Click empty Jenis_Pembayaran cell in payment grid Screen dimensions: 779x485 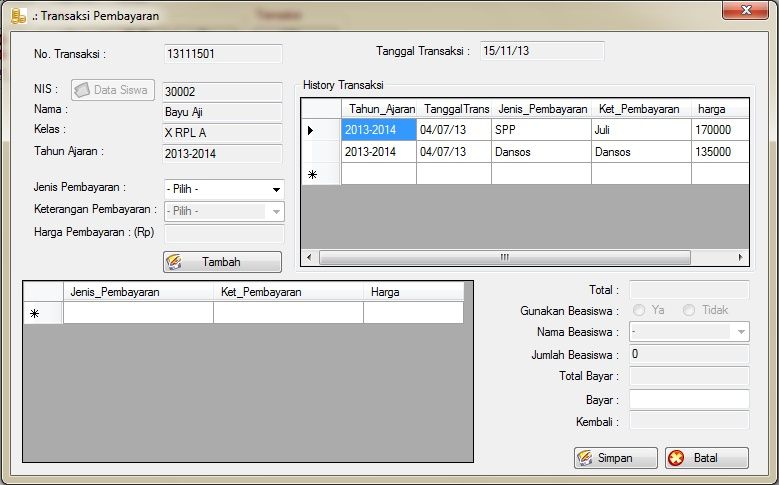click(138, 313)
